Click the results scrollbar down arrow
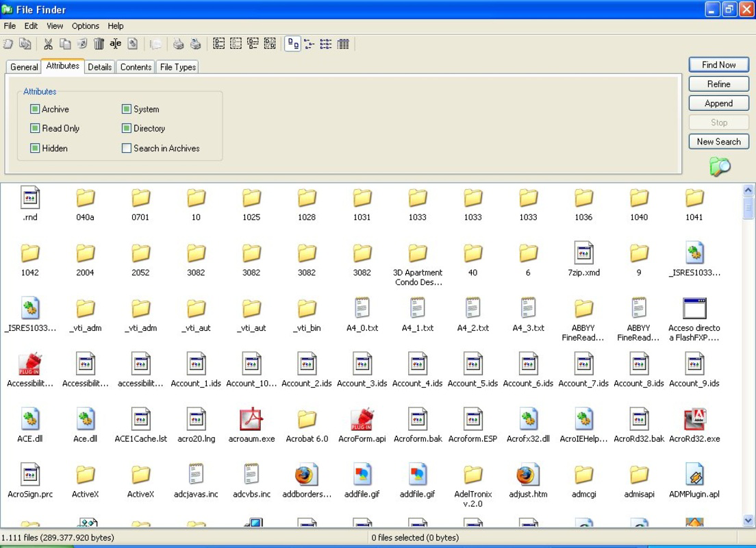The image size is (756, 548). [748, 520]
